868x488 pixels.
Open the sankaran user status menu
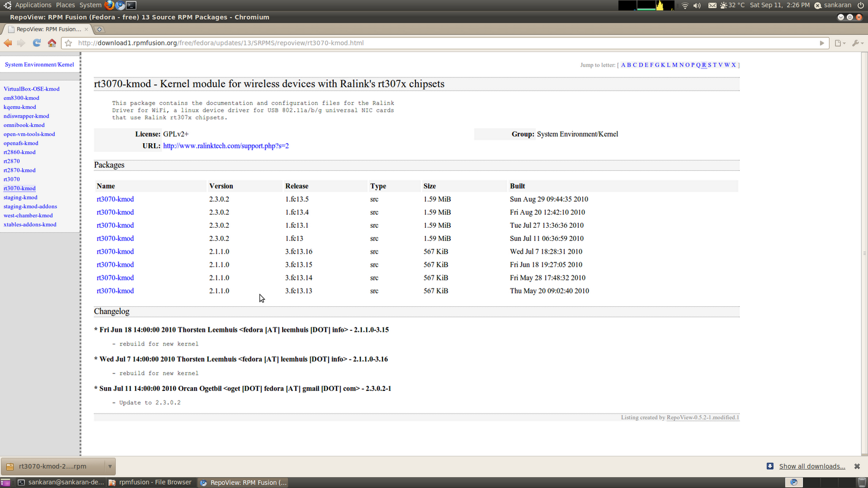[833, 5]
